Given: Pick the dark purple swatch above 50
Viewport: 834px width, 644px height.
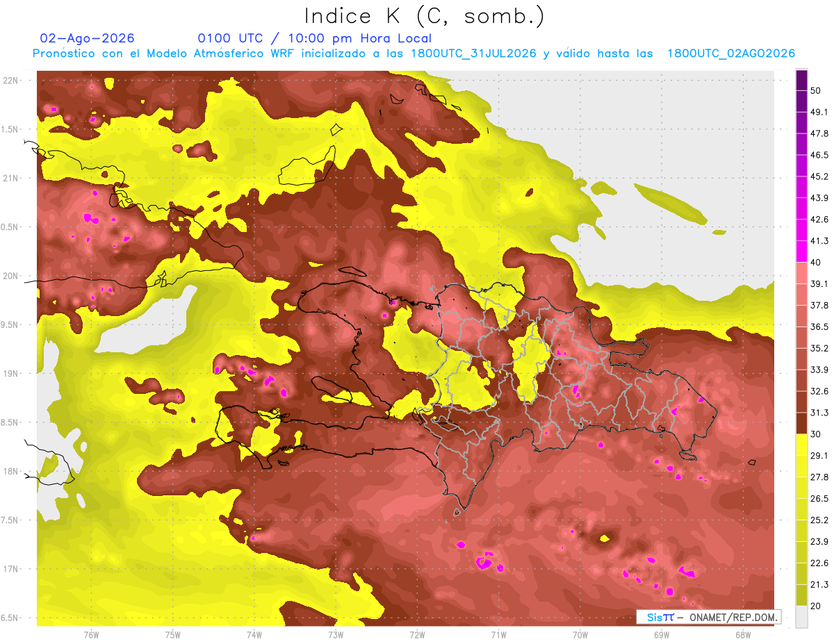Looking at the screenshot, I should click(801, 80).
